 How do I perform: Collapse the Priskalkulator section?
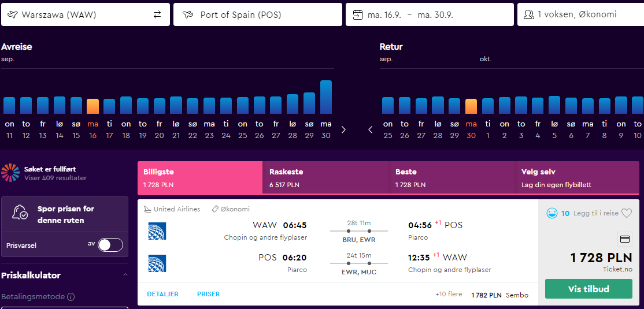point(125,275)
